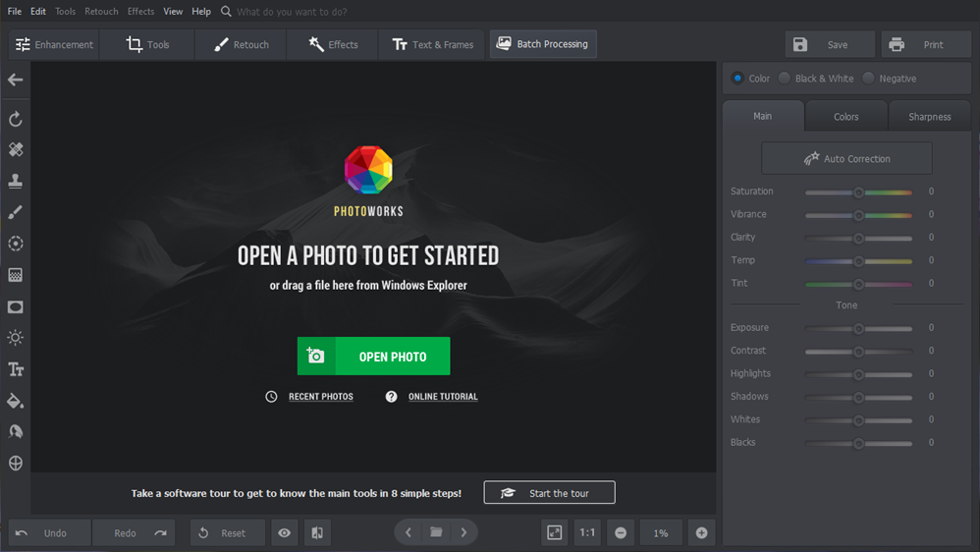This screenshot has width=980, height=552.
Task: Select the sun brightness tool icon
Action: (16, 338)
